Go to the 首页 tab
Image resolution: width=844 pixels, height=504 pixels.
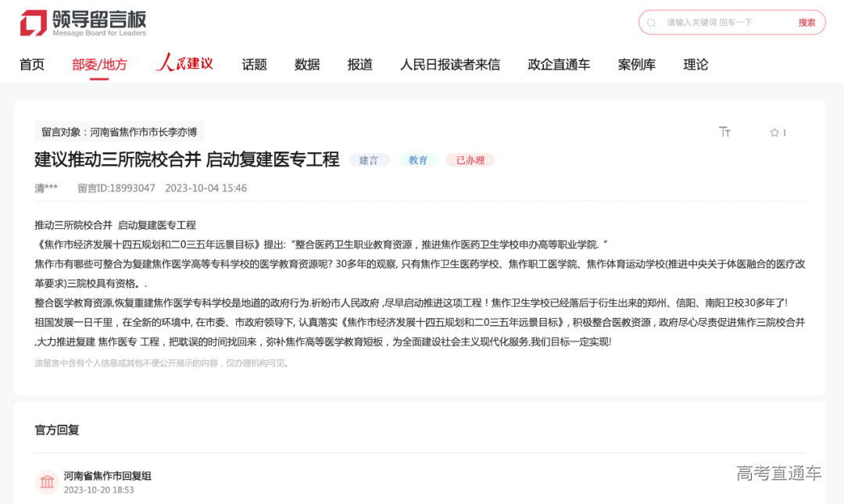(32, 65)
